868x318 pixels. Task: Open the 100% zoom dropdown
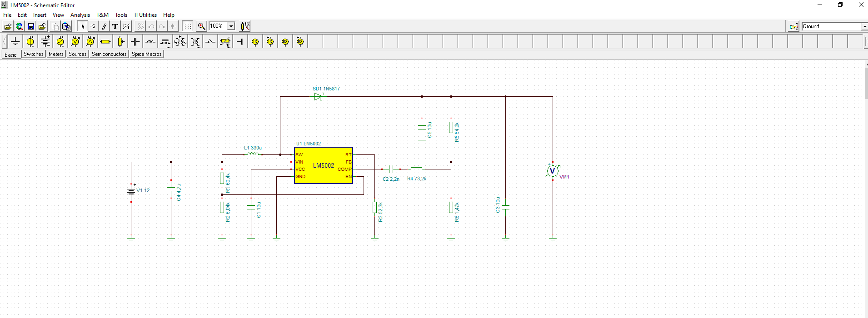[231, 26]
